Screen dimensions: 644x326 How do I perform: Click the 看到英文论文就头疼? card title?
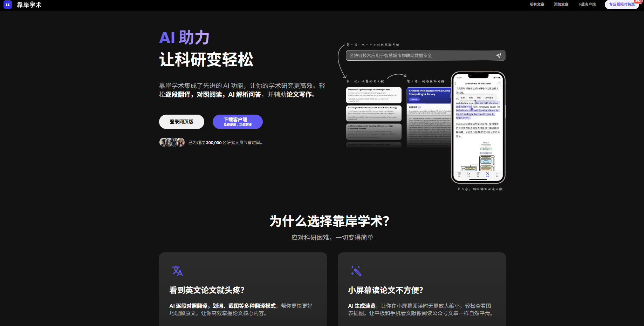tap(207, 290)
